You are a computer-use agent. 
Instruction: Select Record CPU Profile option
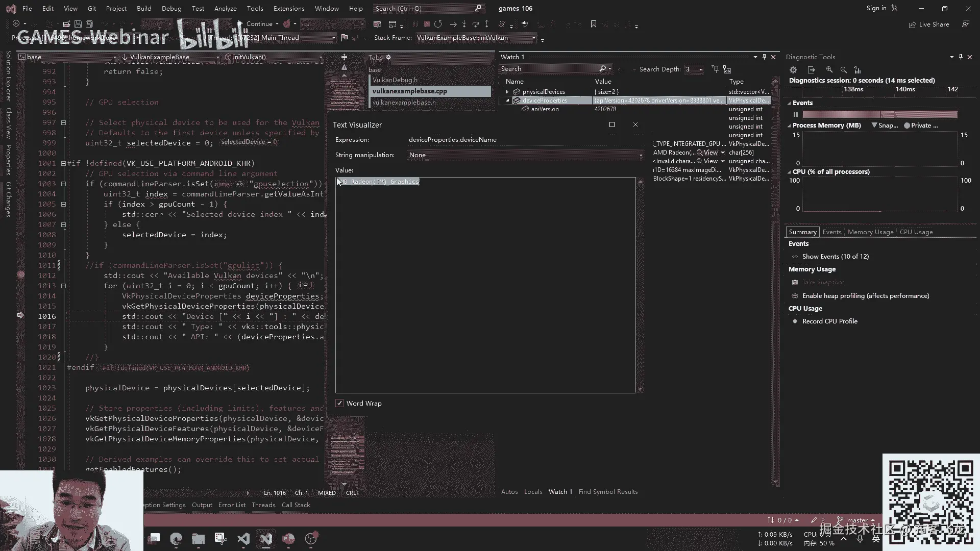tap(829, 321)
